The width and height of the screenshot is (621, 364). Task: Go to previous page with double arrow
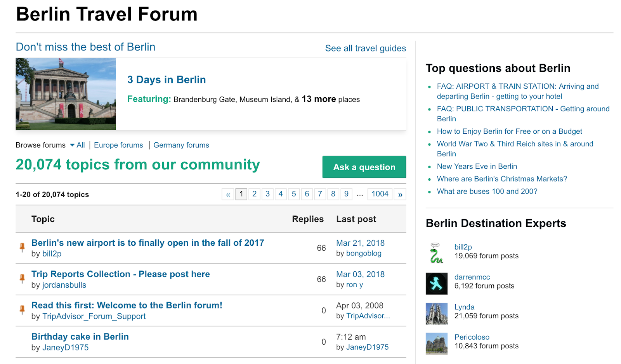tap(228, 194)
